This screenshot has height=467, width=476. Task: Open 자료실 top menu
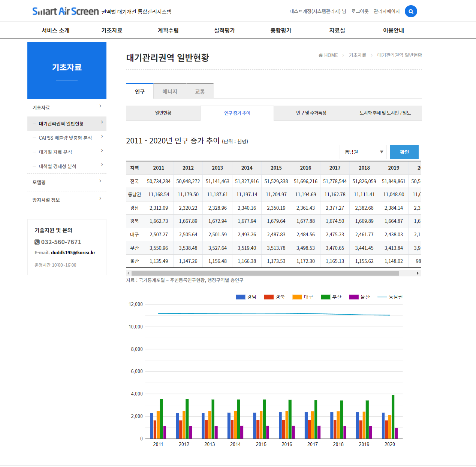(337, 30)
